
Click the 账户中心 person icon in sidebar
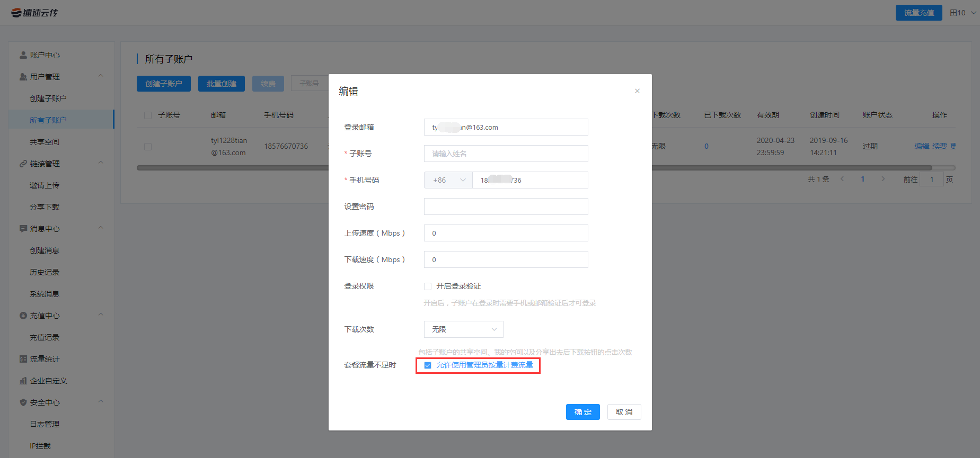(23, 55)
